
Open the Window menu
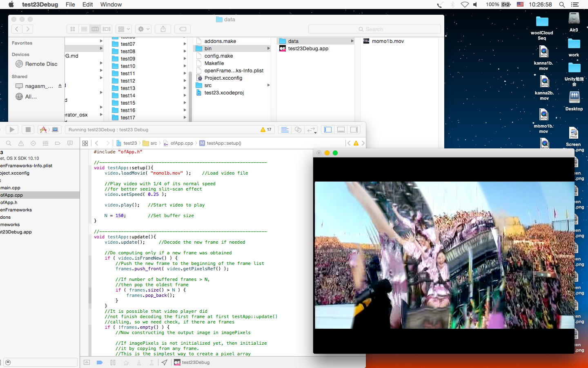coord(111,4)
